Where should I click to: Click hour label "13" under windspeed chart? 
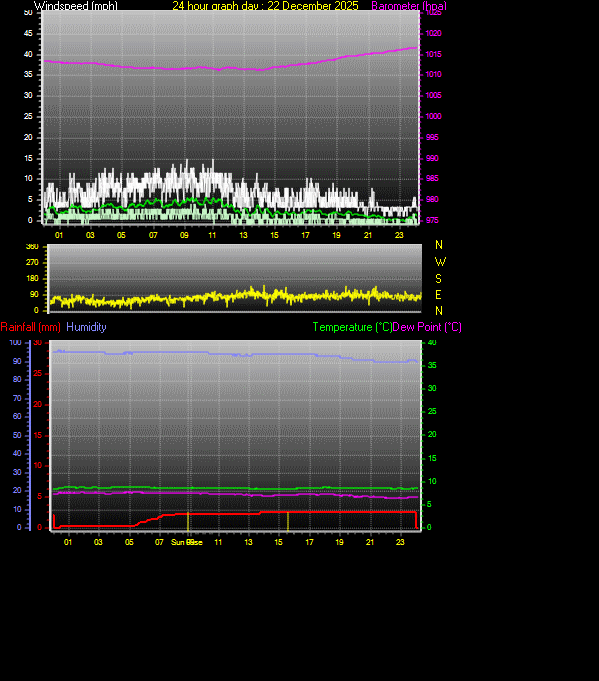coord(243,235)
